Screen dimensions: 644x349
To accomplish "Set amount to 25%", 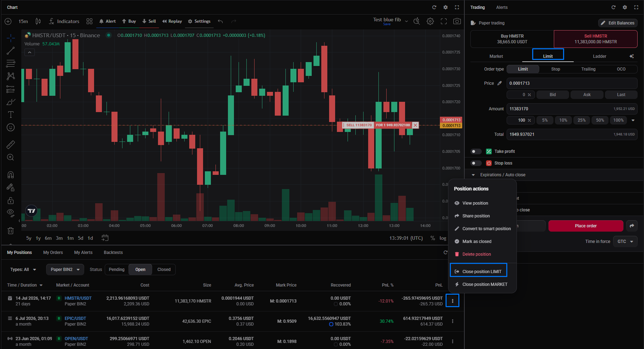I will [x=582, y=120].
